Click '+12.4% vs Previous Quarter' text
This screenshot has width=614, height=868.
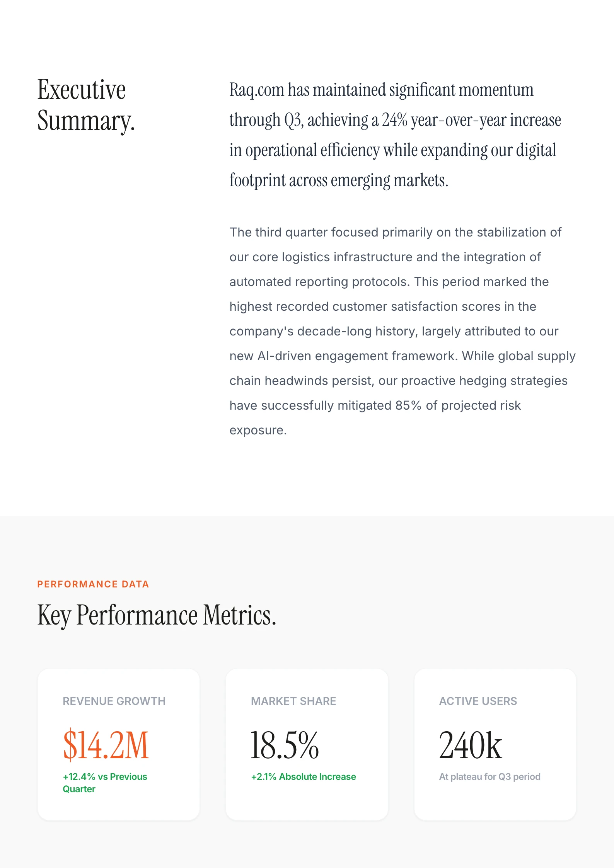[105, 783]
